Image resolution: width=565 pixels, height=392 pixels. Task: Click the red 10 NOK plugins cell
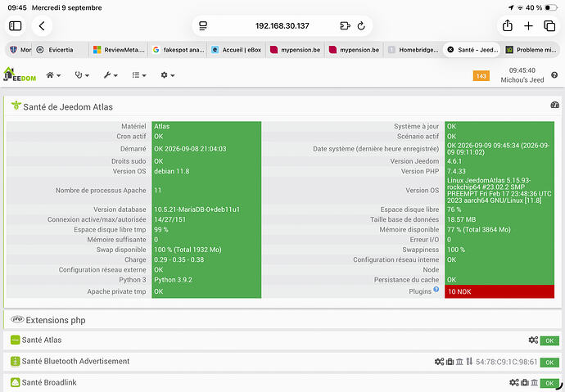click(x=499, y=291)
